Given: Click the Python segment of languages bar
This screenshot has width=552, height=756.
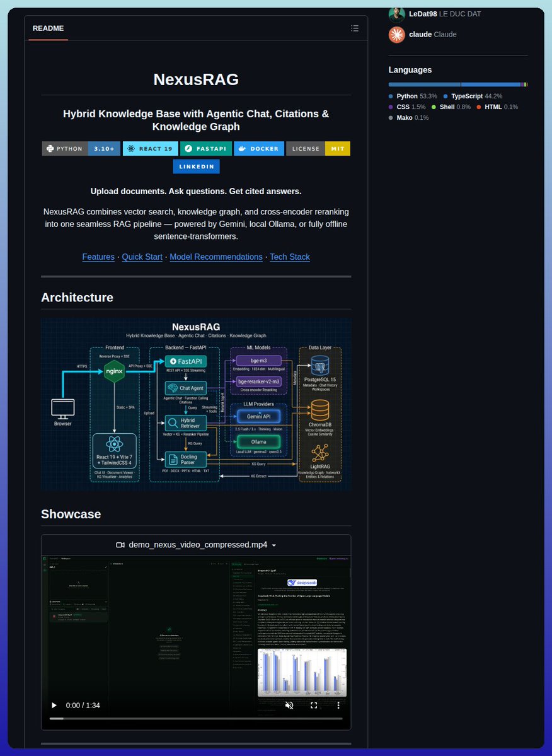Looking at the screenshot, I should point(424,84).
